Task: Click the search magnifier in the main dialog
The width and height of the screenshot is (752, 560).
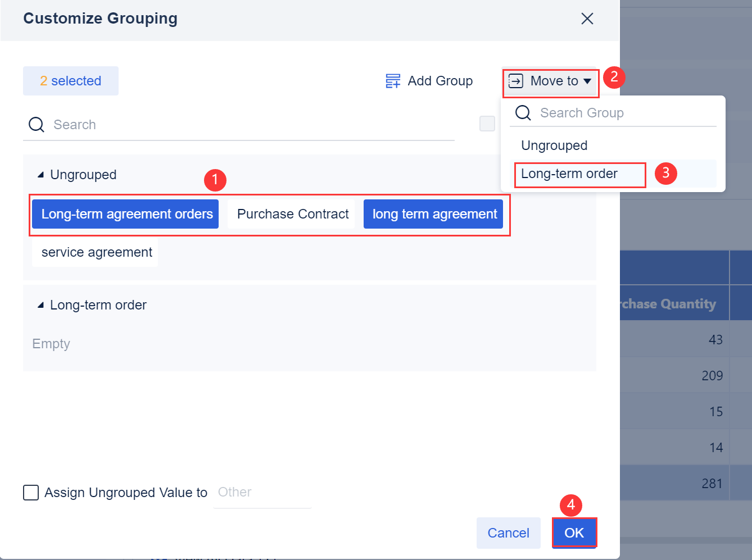Action: point(36,124)
